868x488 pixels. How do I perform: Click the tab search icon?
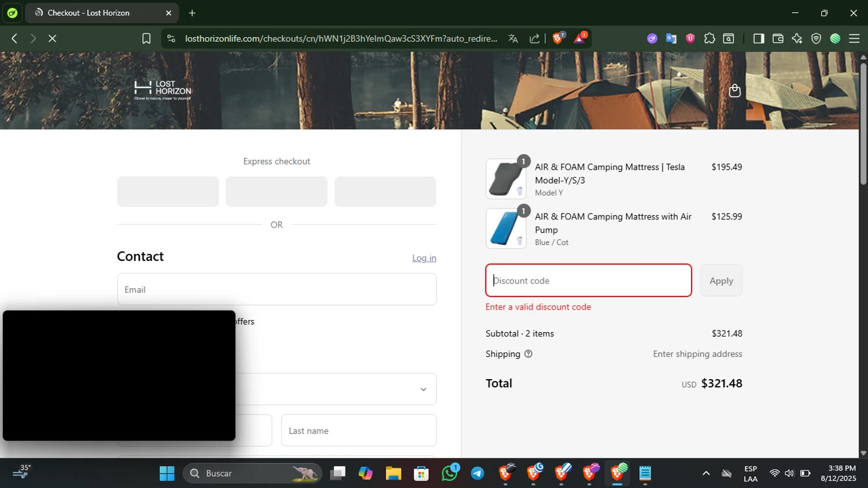tap(729, 38)
